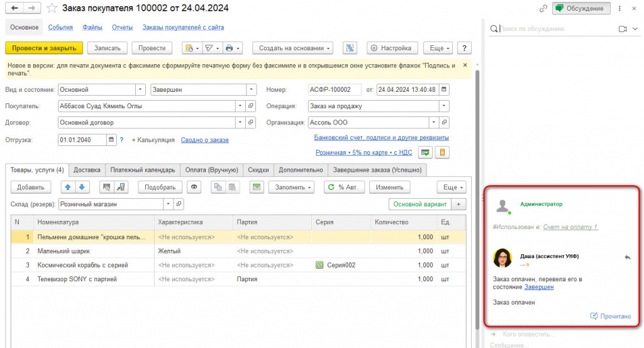Viewport: 644px width, 348px height.
Task: Open the Файлы navigation link
Action: click(x=92, y=27)
